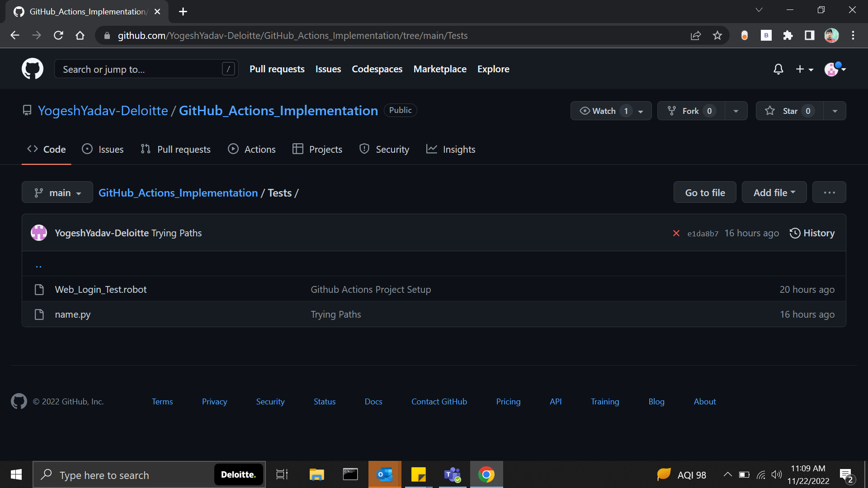
Task: Click the browser home icon
Action: click(x=80, y=35)
